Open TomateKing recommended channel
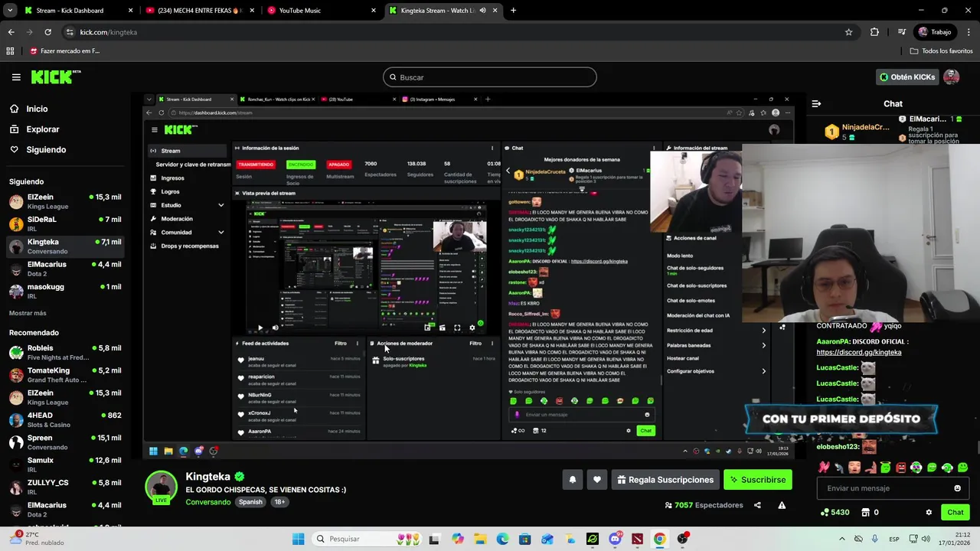Viewport: 980px width, 551px height. pyautogui.click(x=65, y=375)
